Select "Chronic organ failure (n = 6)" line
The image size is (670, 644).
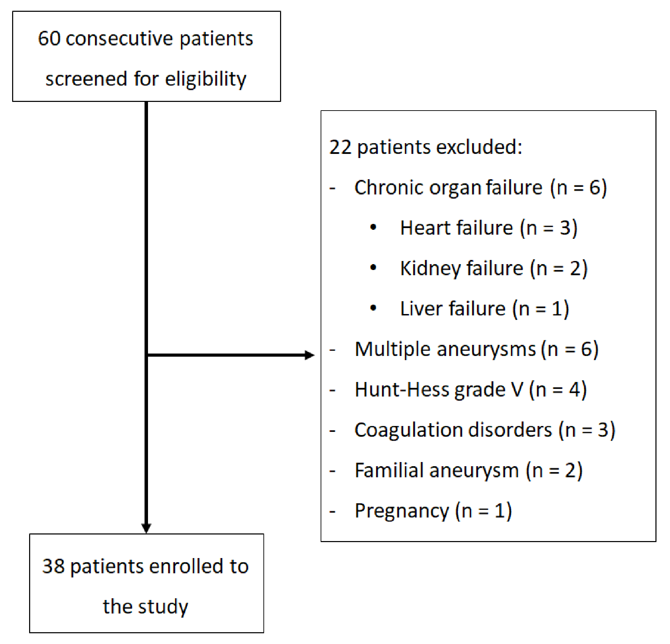pos(480,188)
